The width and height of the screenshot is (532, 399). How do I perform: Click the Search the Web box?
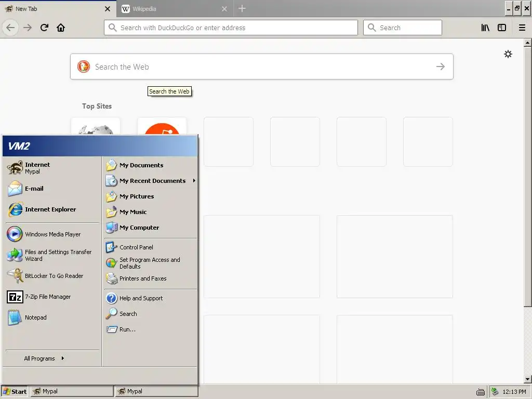pyautogui.click(x=262, y=66)
